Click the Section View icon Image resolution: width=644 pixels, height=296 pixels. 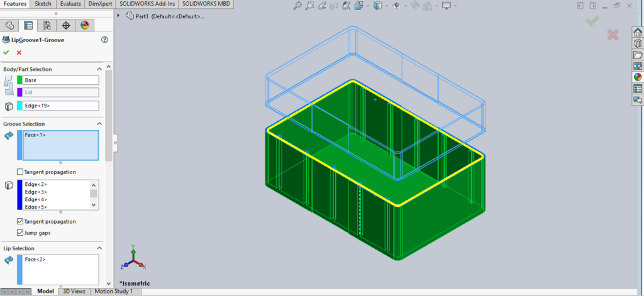coord(335,6)
